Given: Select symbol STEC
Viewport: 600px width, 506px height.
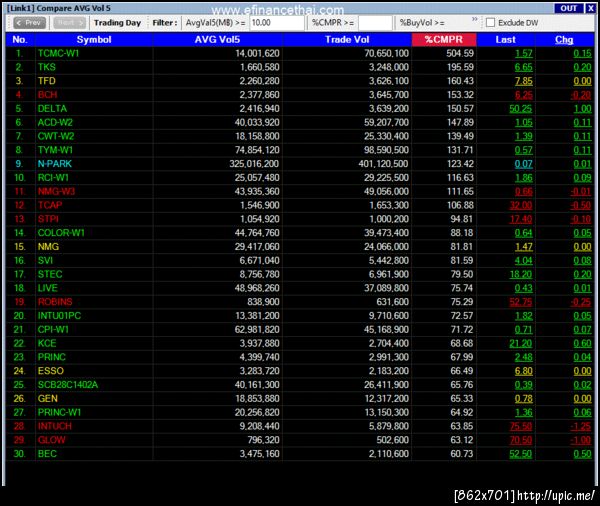Looking at the screenshot, I should [50, 274].
